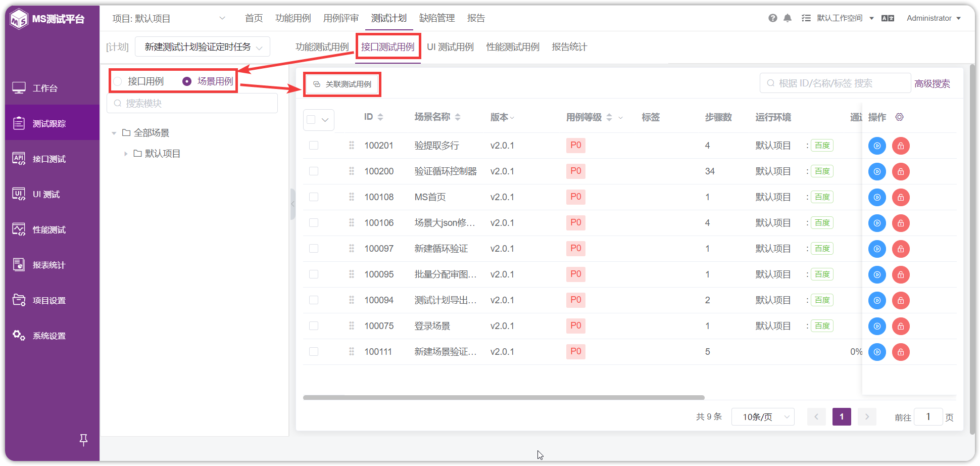The height and width of the screenshot is (466, 980).
Task: Expand the 默认项目 tree folder
Action: (x=126, y=154)
